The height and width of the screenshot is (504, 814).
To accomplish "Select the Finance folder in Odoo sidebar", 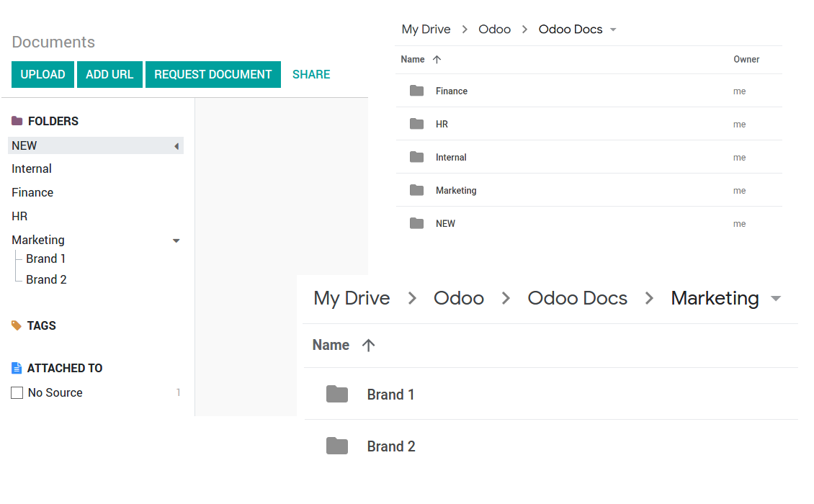I will tap(32, 192).
